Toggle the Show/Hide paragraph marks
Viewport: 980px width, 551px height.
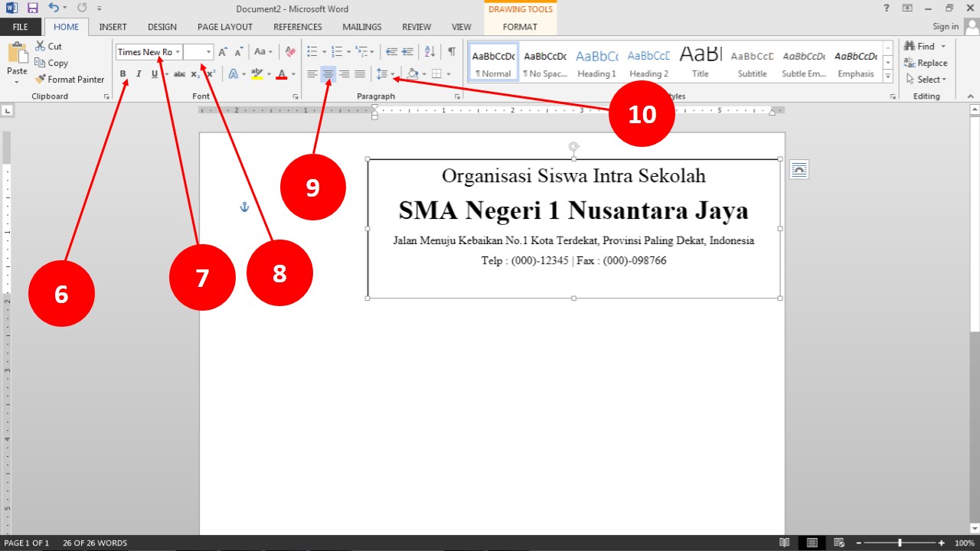[452, 51]
